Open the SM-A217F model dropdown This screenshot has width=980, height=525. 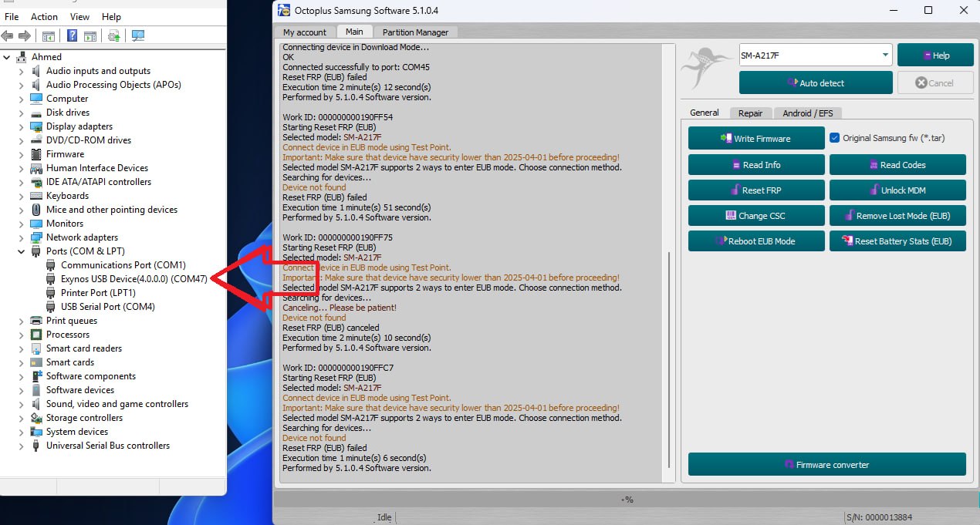coord(884,56)
